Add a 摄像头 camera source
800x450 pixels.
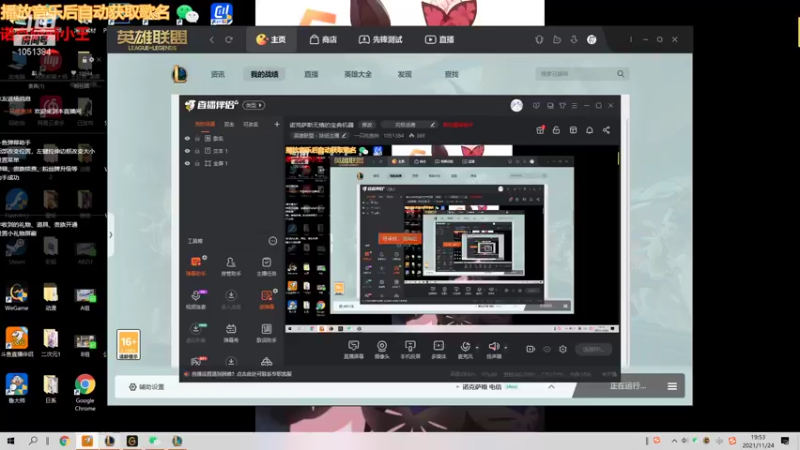click(382, 349)
